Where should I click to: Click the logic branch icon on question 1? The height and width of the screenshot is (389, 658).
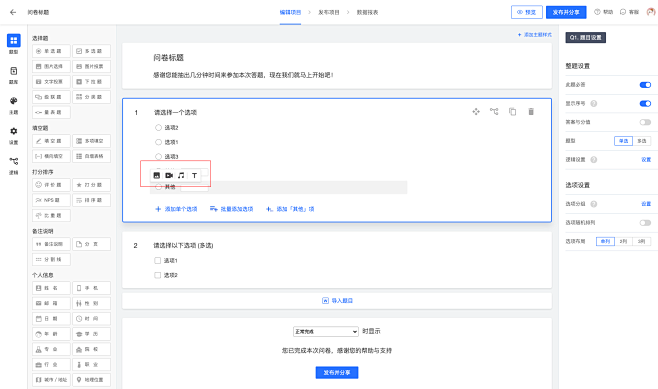(x=494, y=112)
